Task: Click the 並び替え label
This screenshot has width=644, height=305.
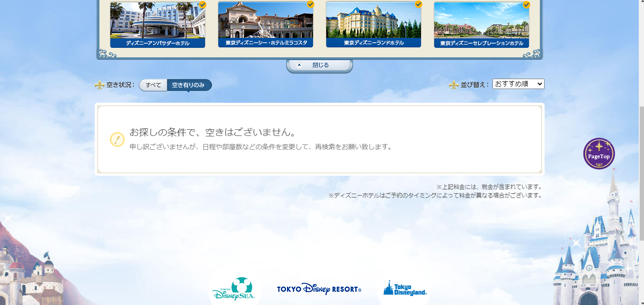Action: 474,85
